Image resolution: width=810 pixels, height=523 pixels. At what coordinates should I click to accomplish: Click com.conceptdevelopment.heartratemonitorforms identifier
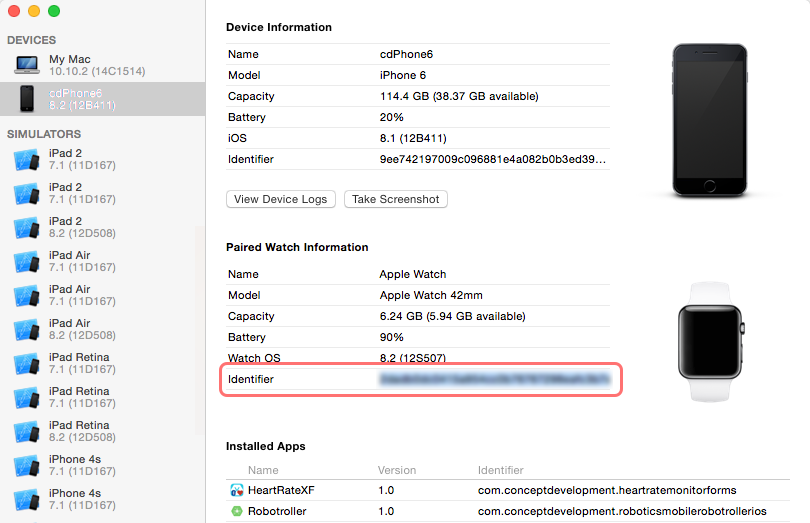click(x=607, y=490)
